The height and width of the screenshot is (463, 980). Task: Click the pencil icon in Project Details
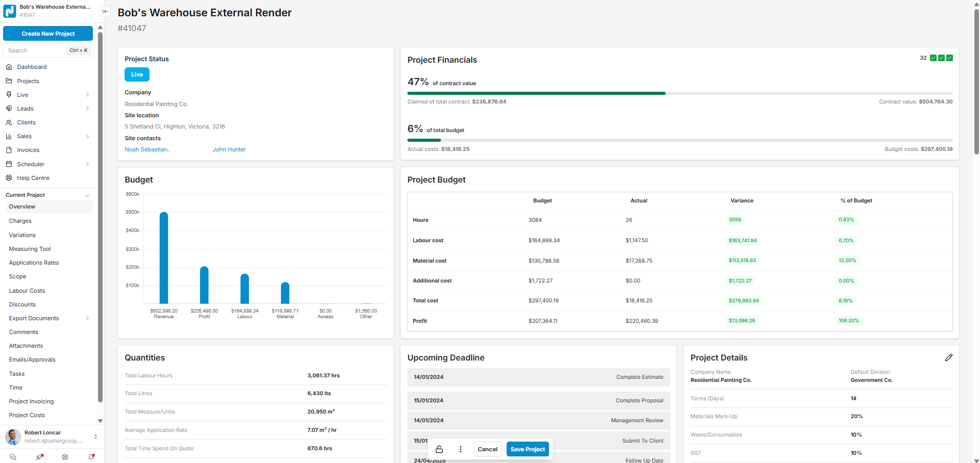pos(948,357)
